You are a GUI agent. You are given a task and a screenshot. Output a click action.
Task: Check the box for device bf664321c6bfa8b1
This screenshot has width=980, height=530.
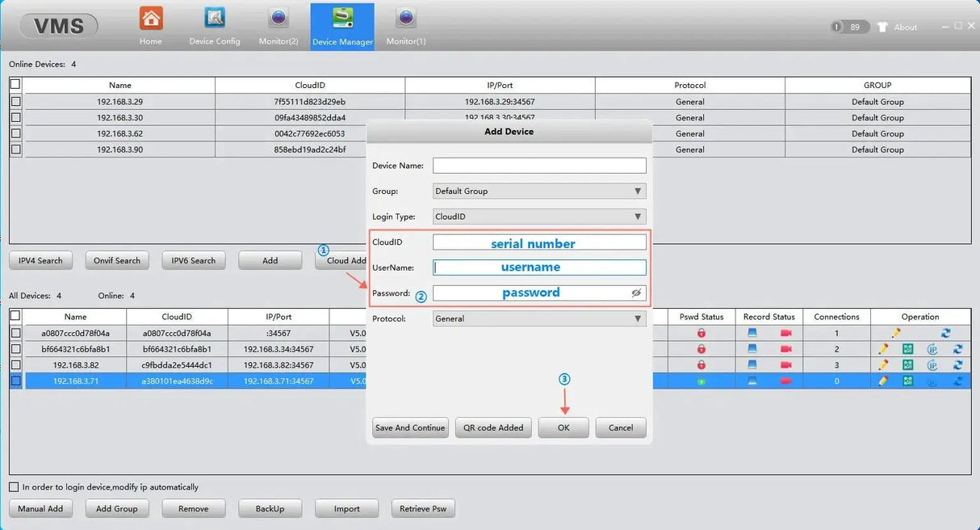(15, 349)
